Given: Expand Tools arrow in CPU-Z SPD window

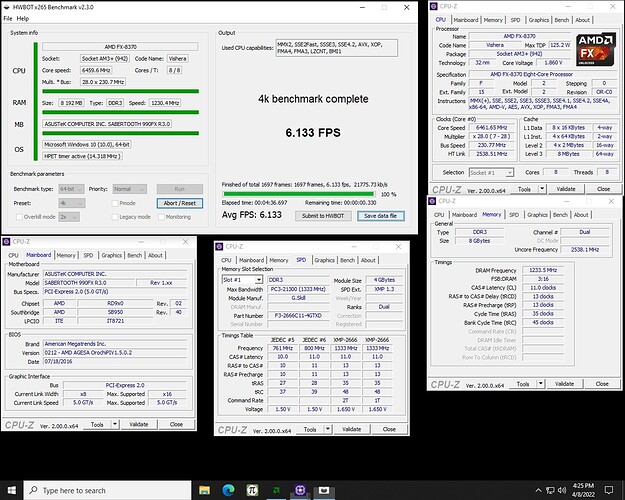Looking at the screenshot, I should pos(328,429).
